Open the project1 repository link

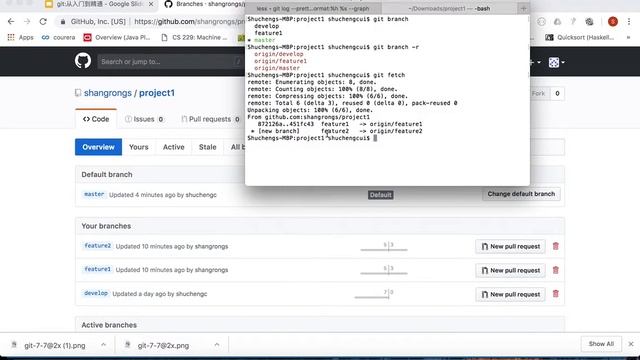point(157,93)
